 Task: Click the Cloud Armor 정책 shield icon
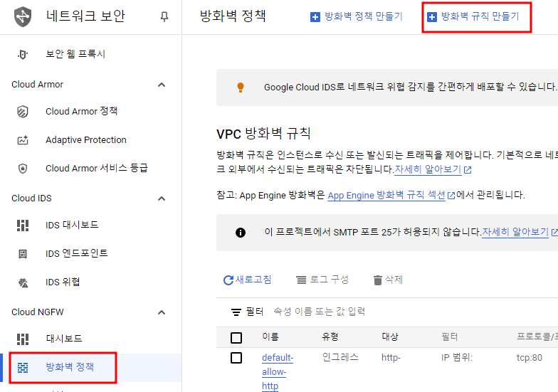pos(23,111)
